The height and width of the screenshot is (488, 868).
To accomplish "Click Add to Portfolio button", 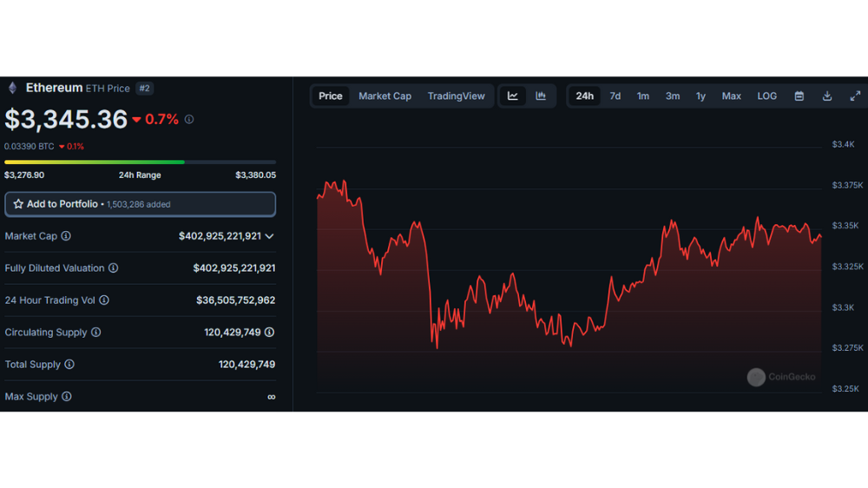I will click(x=140, y=204).
